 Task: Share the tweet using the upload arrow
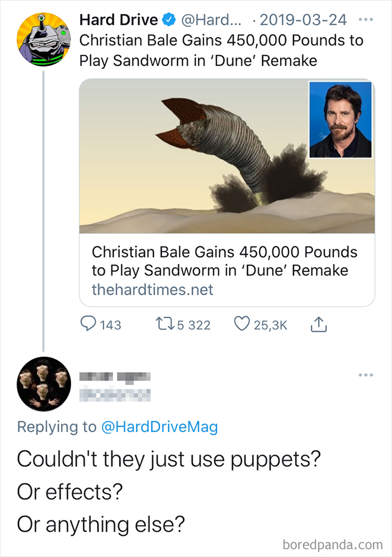pos(318,324)
